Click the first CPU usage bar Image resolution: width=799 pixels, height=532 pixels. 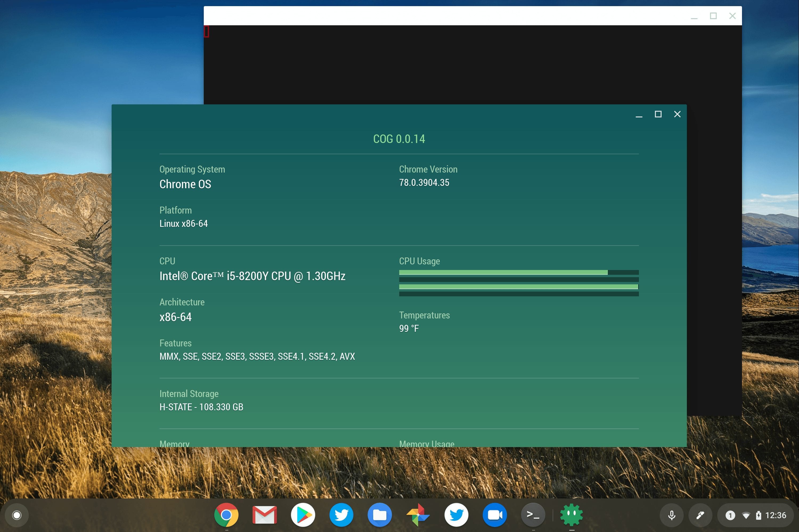[519, 272]
